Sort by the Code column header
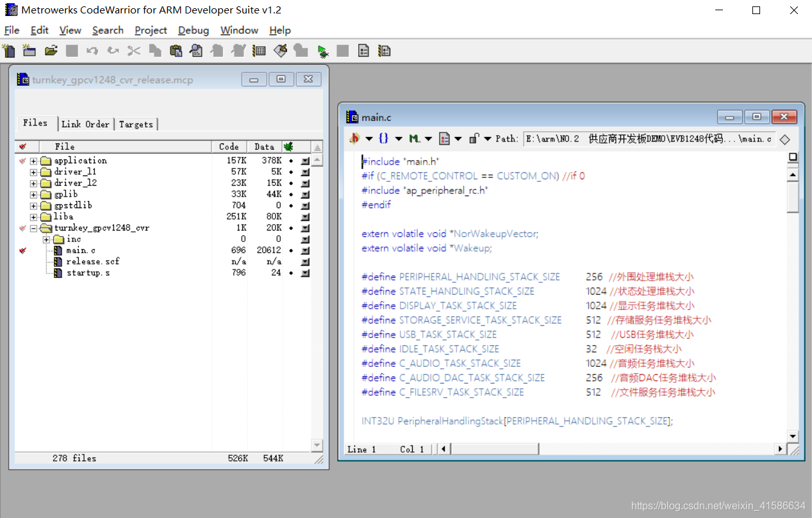Screen dimensions: 812x518 229,147
